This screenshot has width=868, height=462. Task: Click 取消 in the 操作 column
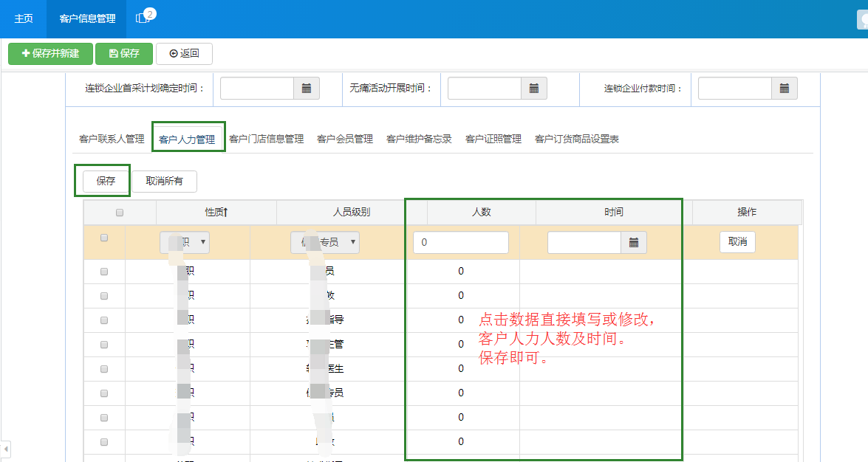point(737,241)
